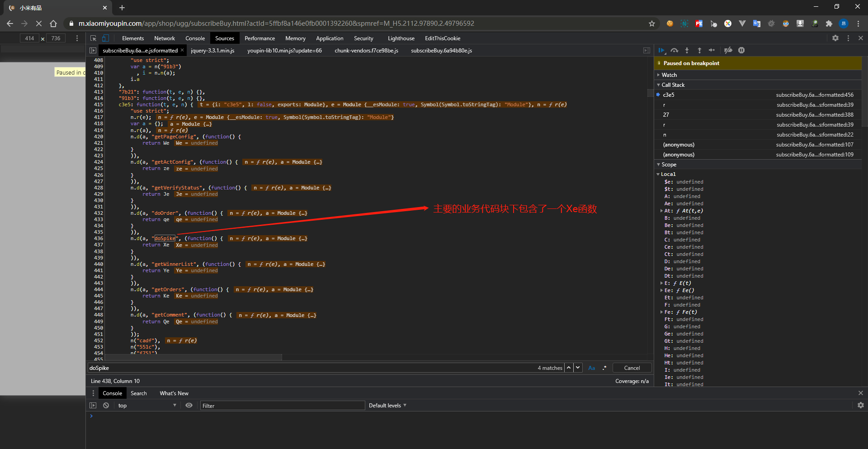Deactivate all breakpoints

[728, 50]
